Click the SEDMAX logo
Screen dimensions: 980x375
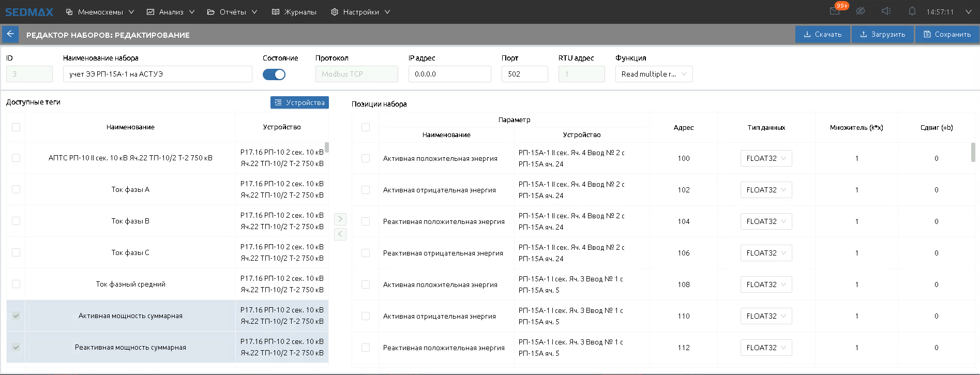(x=29, y=12)
